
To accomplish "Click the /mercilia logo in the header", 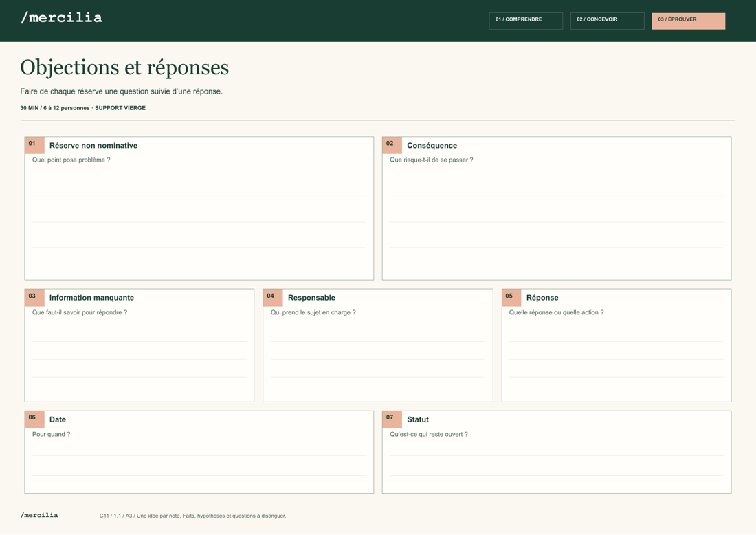I will click(61, 18).
